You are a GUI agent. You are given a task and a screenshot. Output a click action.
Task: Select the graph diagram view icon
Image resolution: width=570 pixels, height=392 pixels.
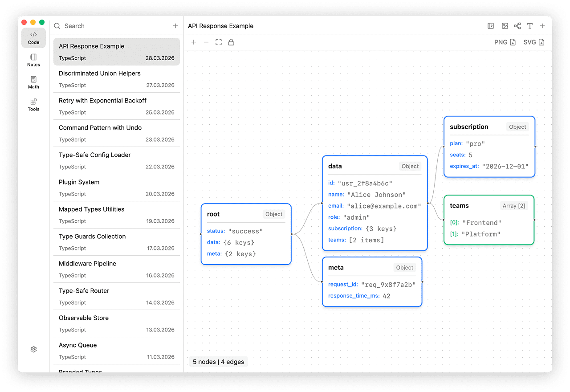pyautogui.click(x=517, y=26)
